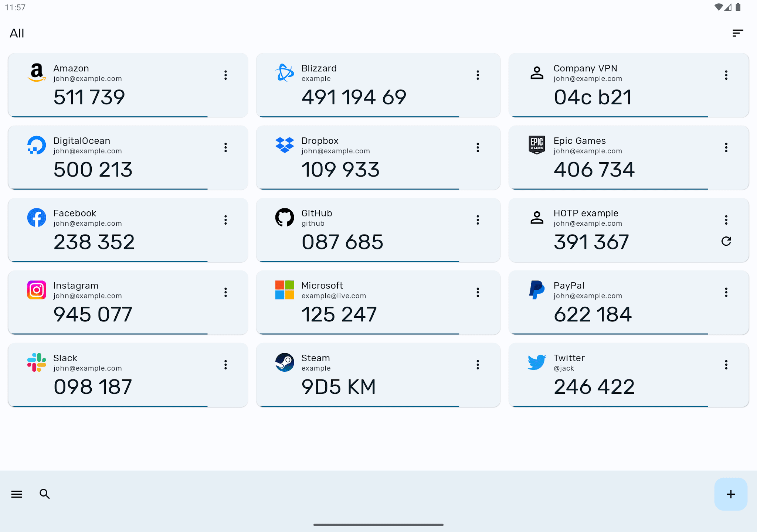Refresh the HOTP example code
This screenshot has width=757, height=532.
pos(726,241)
